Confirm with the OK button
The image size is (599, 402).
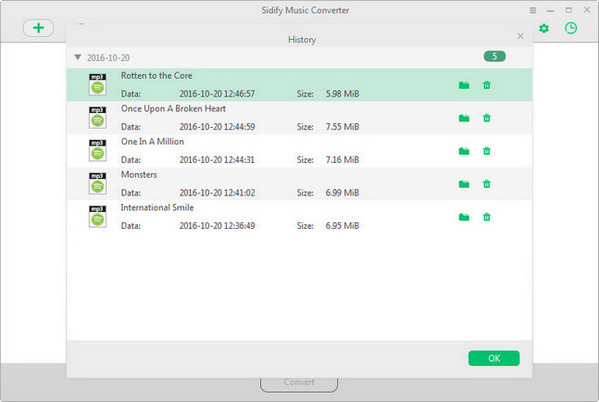[x=494, y=358]
